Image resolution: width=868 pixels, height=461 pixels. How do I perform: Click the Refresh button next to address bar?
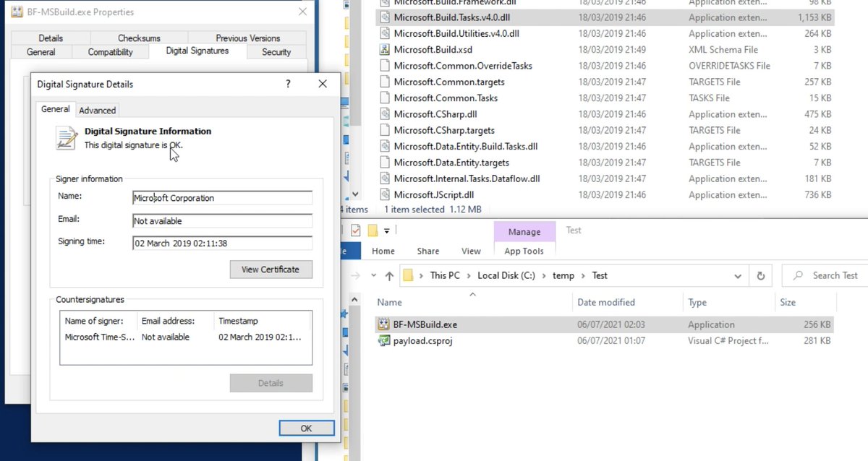pyautogui.click(x=760, y=276)
